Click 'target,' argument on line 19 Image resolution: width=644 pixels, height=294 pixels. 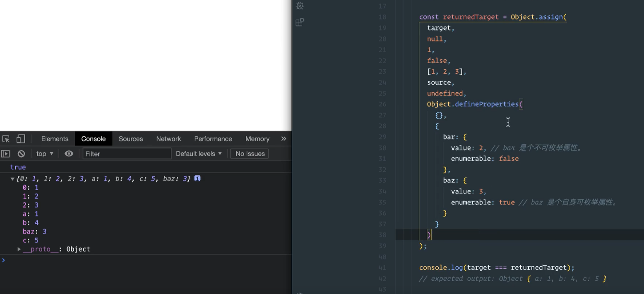pos(441,28)
